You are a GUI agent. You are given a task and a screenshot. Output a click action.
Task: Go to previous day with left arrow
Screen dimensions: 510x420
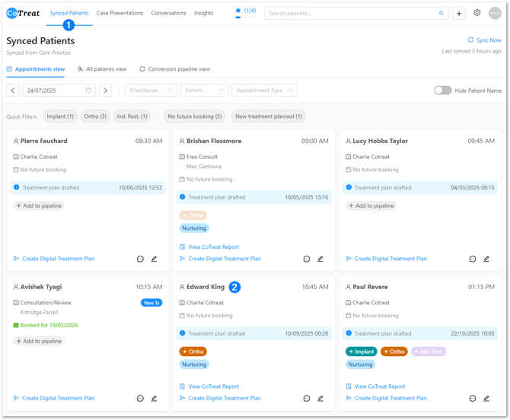[13, 91]
